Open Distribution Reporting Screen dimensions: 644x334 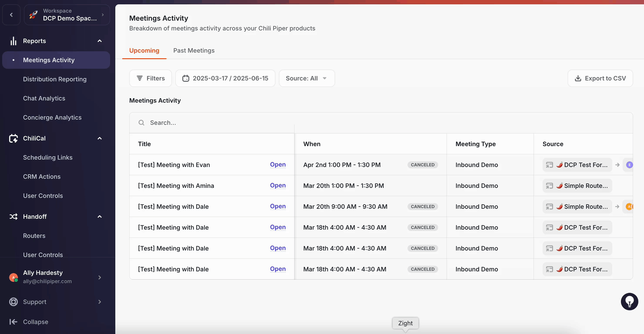click(55, 79)
